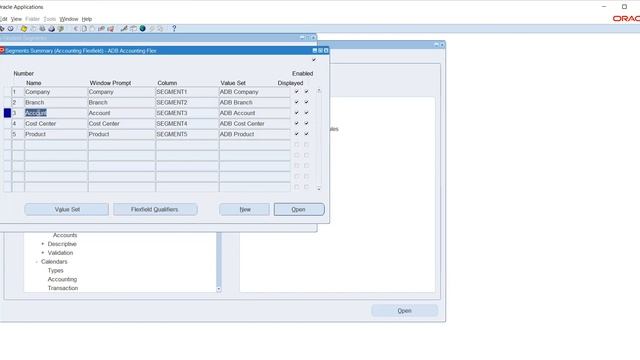The height and width of the screenshot is (360, 640).
Task: Click the Paste toolbar icon
Action: point(92,29)
